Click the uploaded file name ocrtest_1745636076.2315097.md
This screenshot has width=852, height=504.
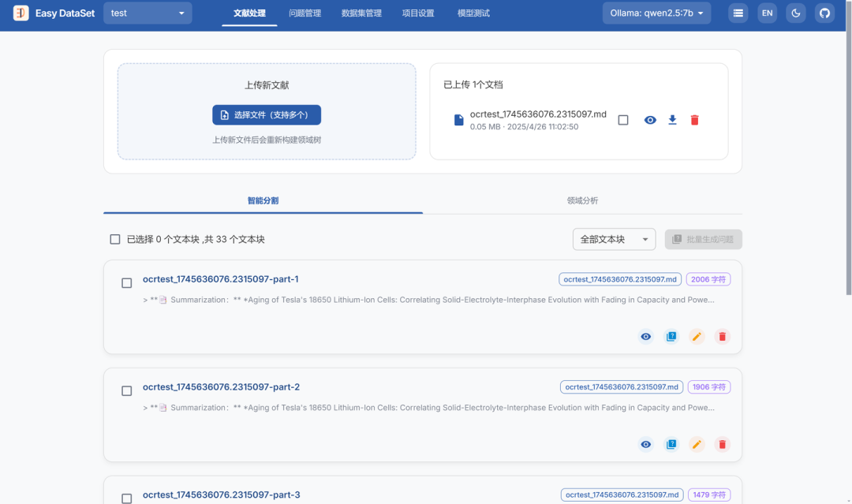click(538, 114)
